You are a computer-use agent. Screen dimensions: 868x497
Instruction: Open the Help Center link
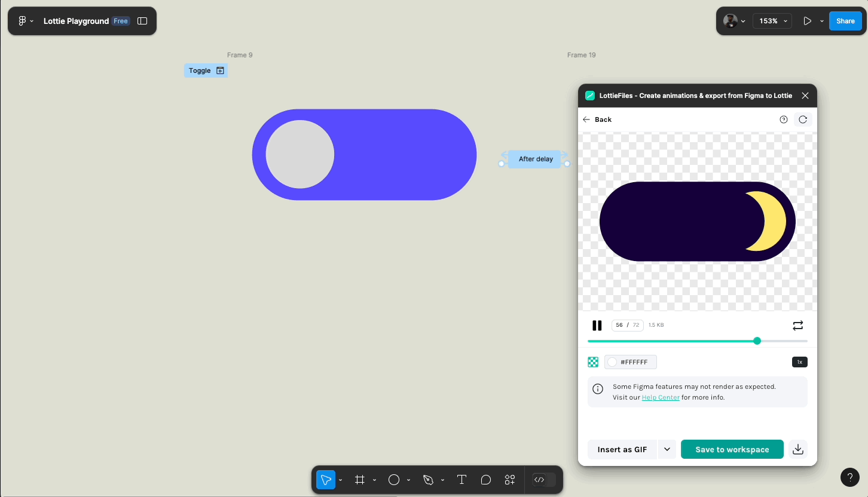point(661,397)
